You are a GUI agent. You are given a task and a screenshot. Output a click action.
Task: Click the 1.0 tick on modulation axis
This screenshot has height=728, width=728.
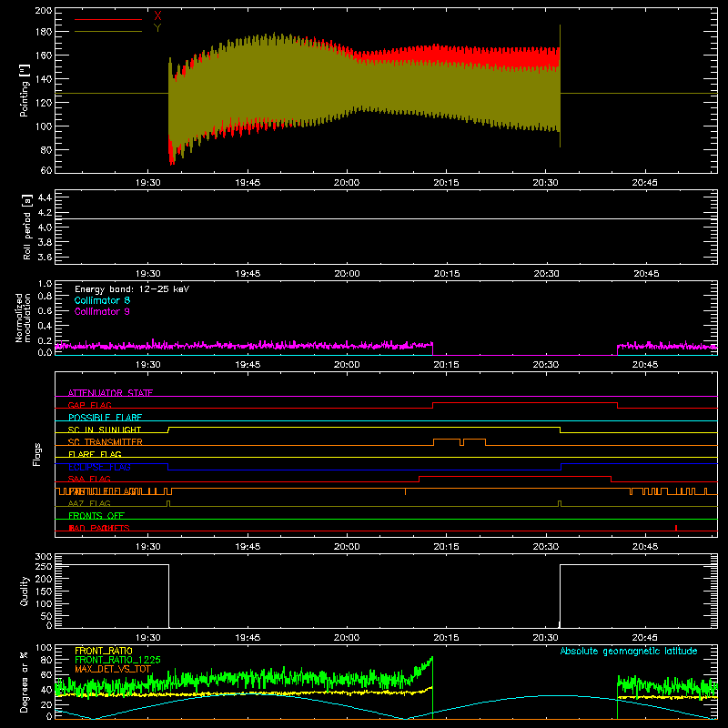tap(45, 284)
